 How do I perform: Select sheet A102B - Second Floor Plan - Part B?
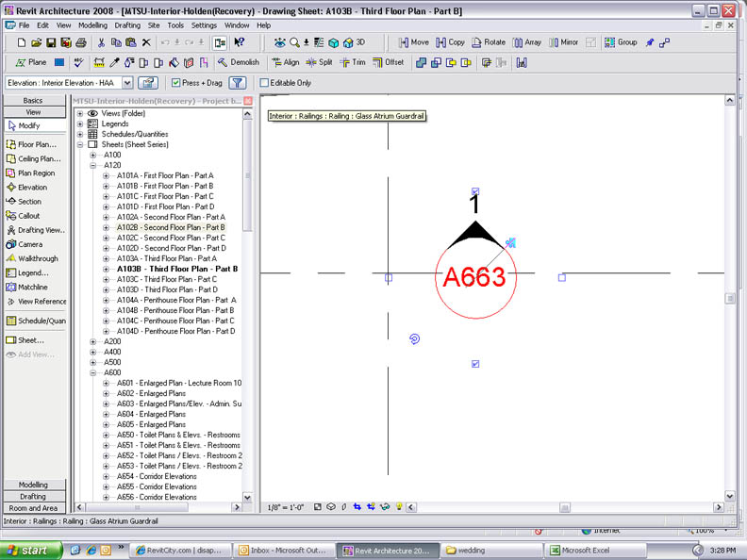tap(170, 227)
